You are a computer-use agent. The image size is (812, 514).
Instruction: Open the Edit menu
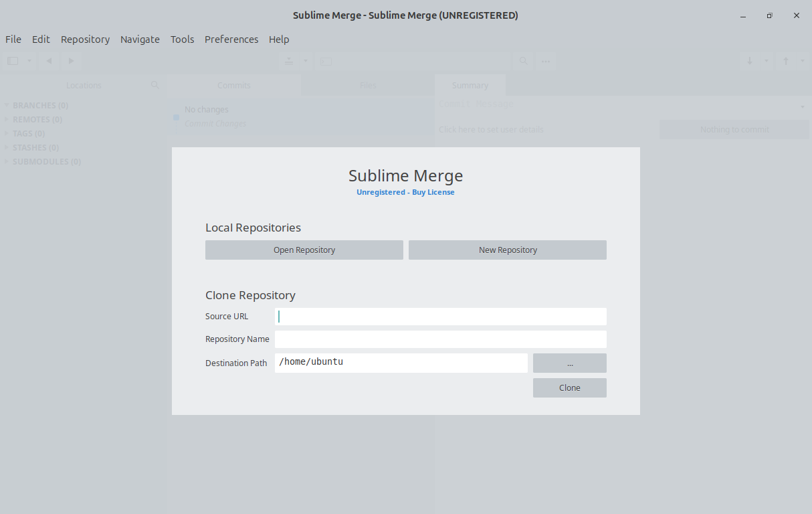coord(41,39)
